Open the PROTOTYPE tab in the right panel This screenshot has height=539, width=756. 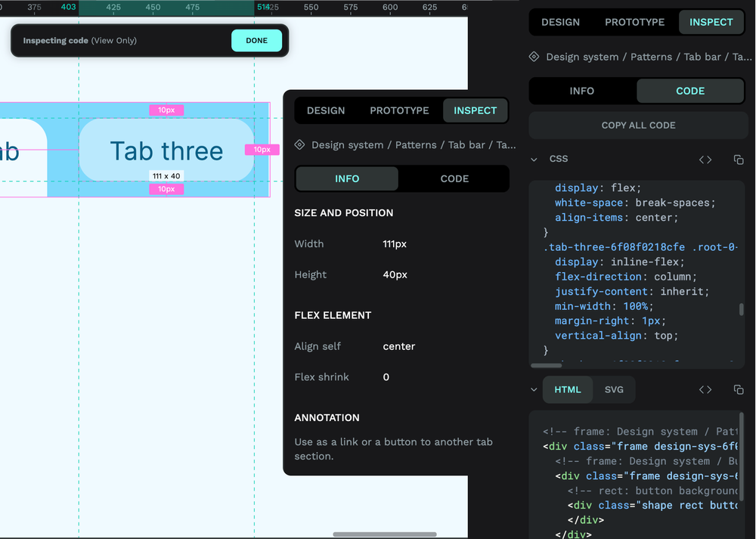(x=634, y=22)
